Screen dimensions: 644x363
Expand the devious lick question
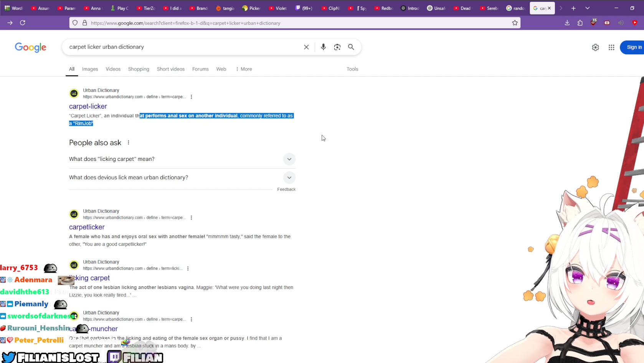click(289, 177)
